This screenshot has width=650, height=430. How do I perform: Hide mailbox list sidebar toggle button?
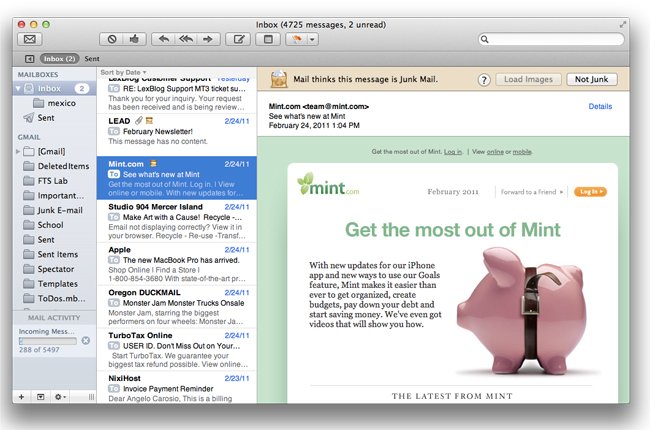coord(29,59)
